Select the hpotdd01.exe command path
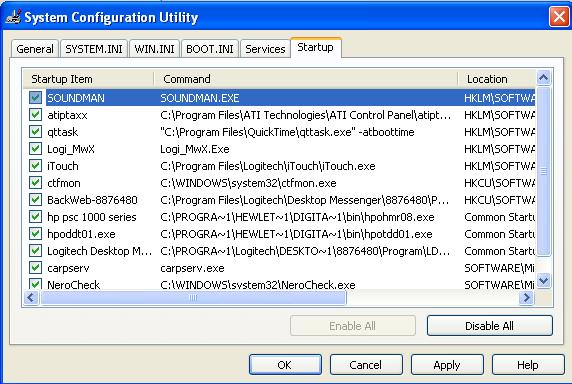This screenshot has width=572, height=384. click(x=296, y=234)
